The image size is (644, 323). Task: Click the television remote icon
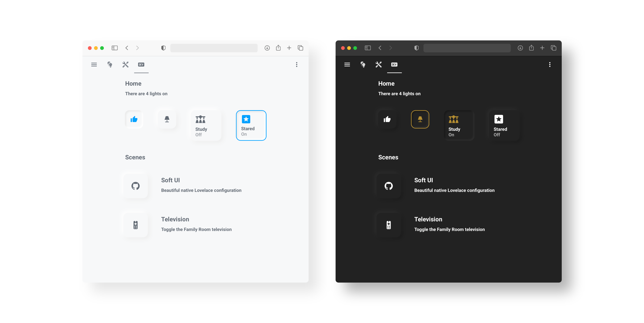click(x=135, y=225)
